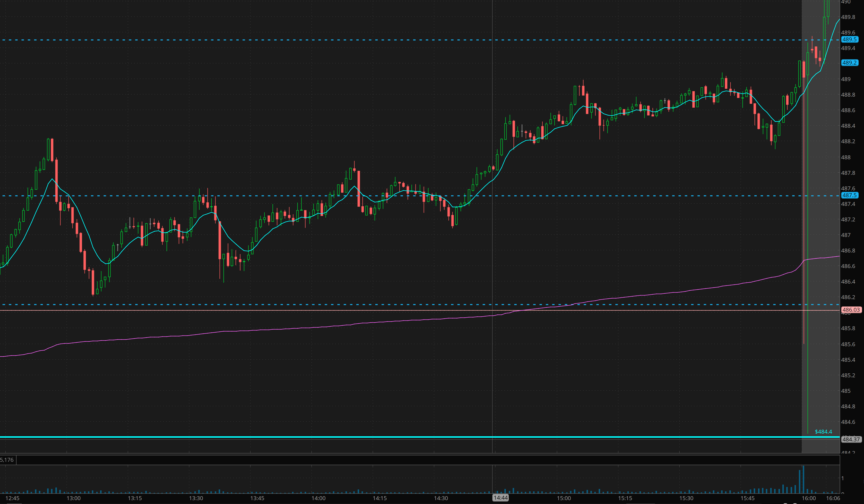Viewport: 864px width, 504px height.
Task: Click the 489.5 blue price level label
Action: coord(850,39)
